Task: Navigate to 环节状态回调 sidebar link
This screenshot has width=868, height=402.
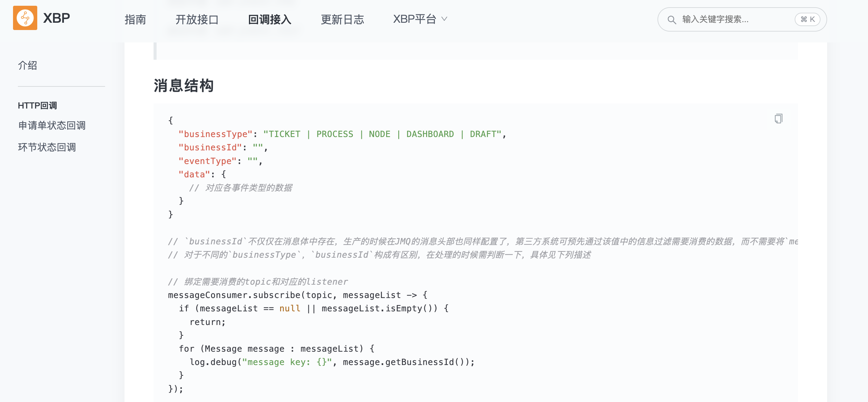Action: click(x=47, y=147)
